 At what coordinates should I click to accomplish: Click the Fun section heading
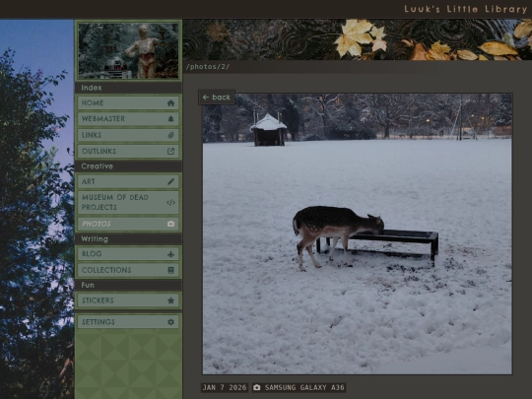[88, 286]
